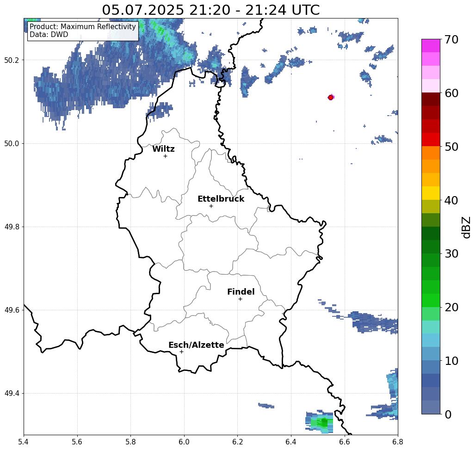Click the cross marker below Esch/Alzette
The width and height of the screenshot is (476, 450).
(181, 351)
